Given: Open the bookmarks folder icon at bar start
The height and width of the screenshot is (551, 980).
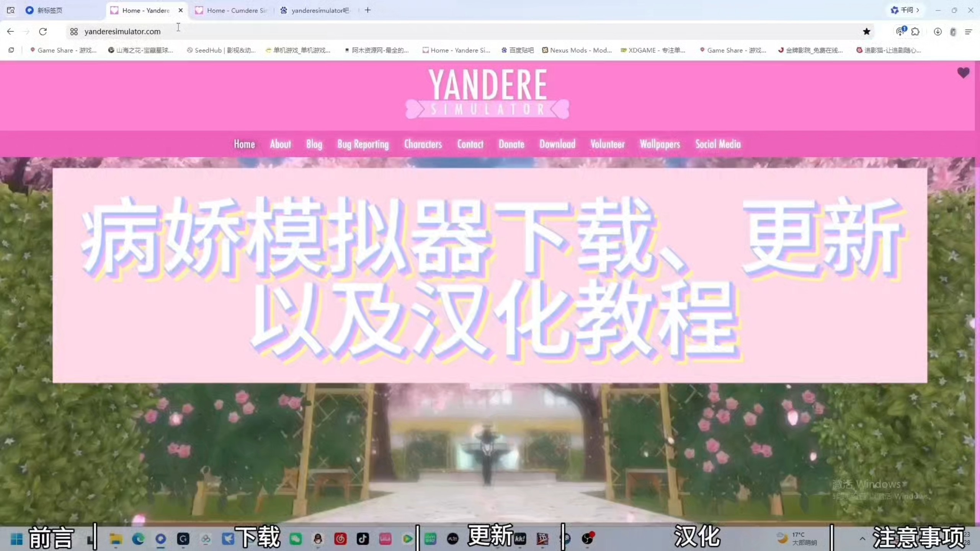Looking at the screenshot, I should coord(11,50).
